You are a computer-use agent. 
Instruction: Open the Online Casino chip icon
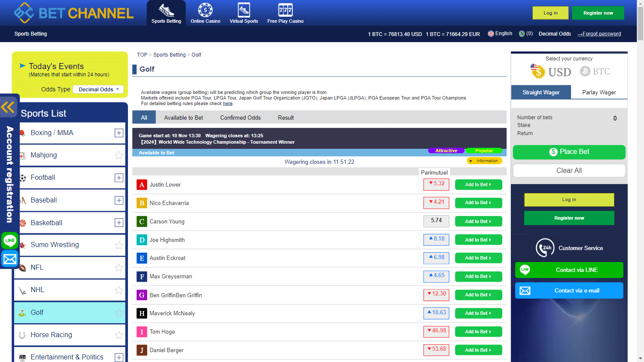[x=205, y=10]
